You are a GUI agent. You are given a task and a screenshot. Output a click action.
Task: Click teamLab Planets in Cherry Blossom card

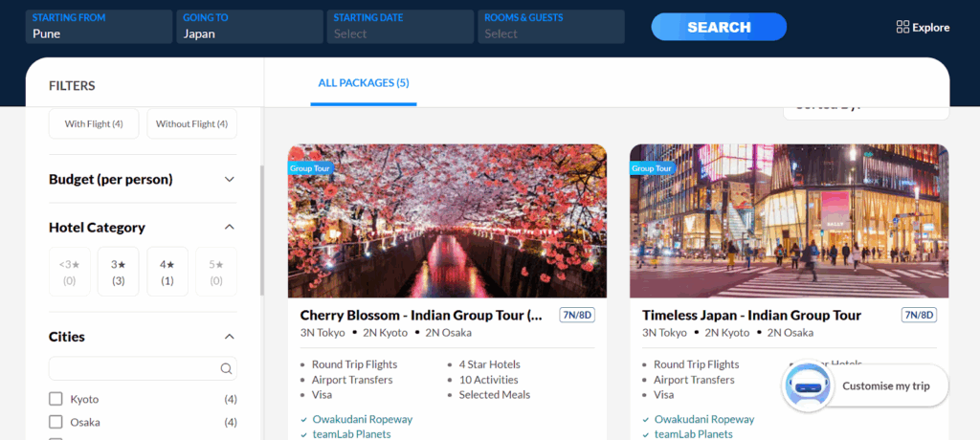click(x=352, y=433)
